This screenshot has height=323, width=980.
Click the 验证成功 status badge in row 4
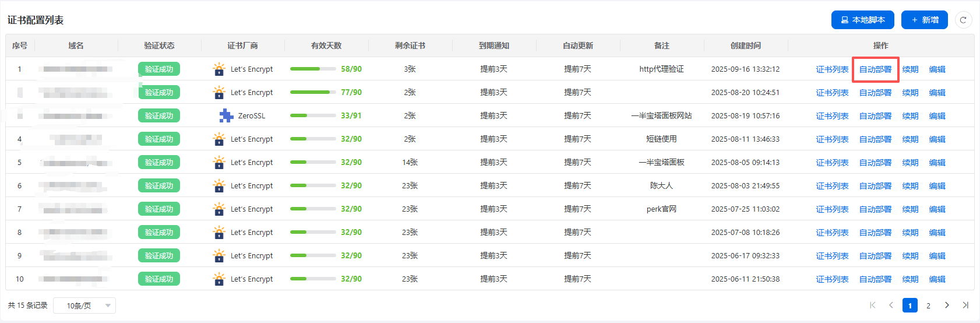159,139
